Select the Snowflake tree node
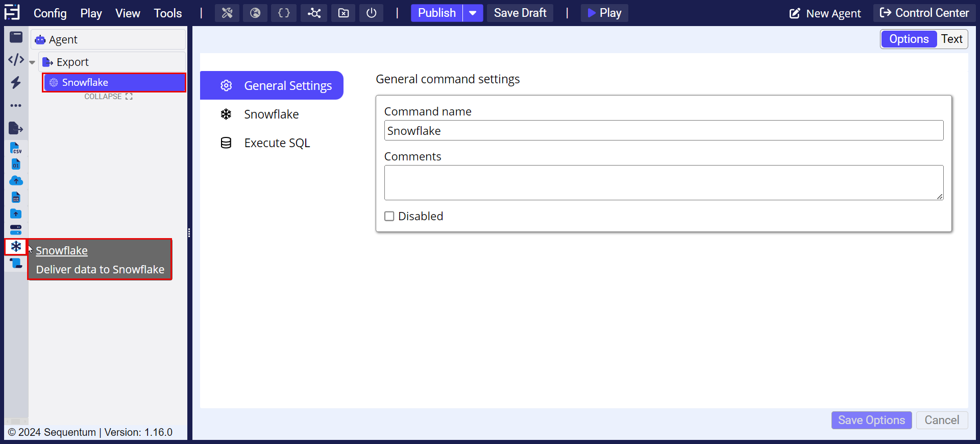The image size is (980, 444). point(114,82)
